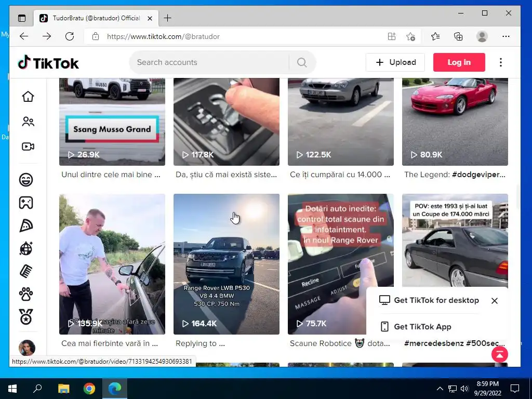Open Edge Collections icon
Viewport: 532px width, 399px height.
[x=458, y=36]
